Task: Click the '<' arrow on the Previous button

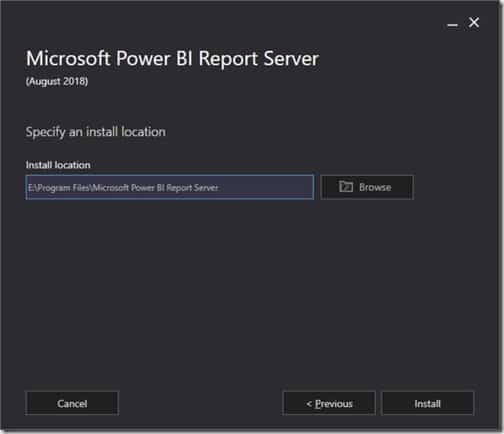Action: tap(309, 404)
